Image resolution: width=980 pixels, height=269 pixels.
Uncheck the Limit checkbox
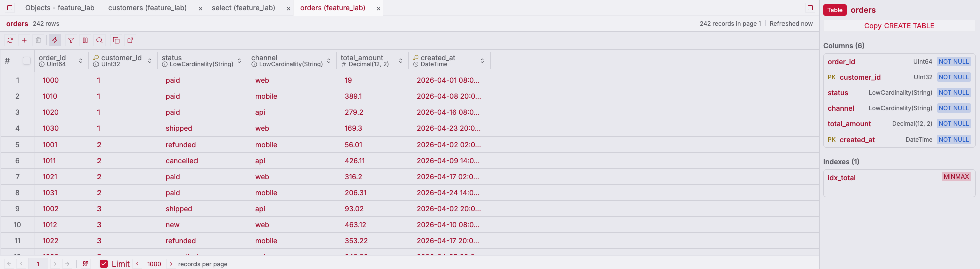[x=104, y=264]
